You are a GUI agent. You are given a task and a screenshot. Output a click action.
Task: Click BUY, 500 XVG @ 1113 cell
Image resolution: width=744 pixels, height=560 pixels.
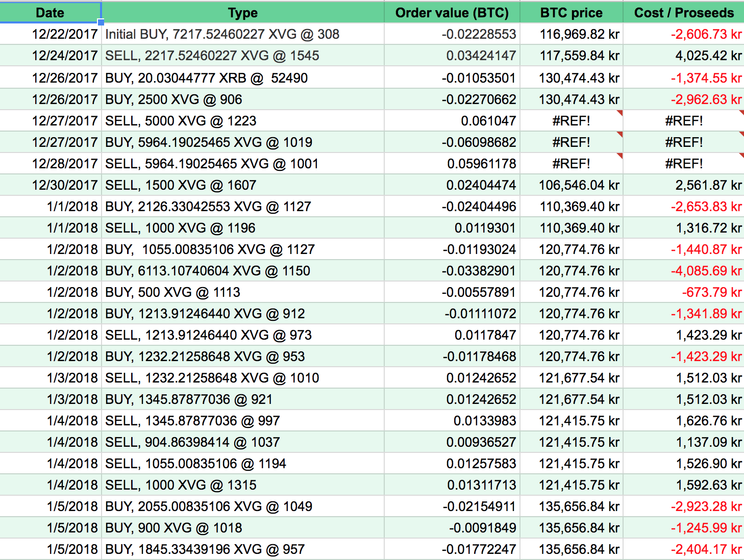243,292
